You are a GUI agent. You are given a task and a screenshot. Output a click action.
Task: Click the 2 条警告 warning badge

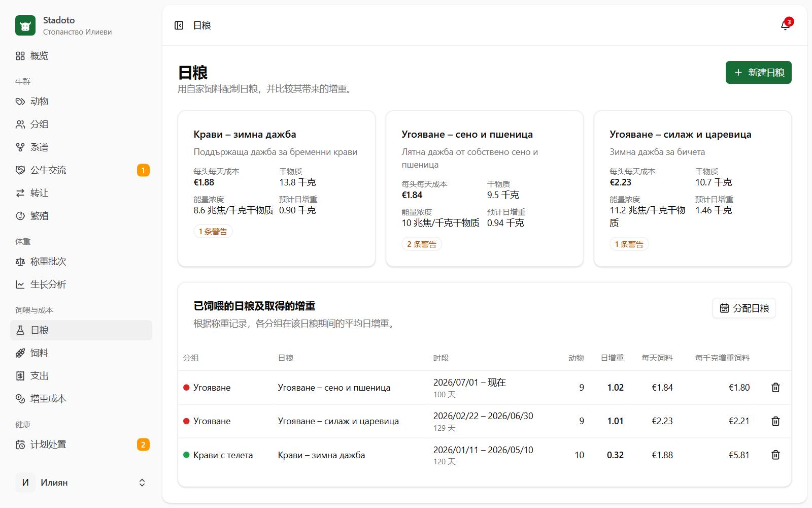pos(422,244)
